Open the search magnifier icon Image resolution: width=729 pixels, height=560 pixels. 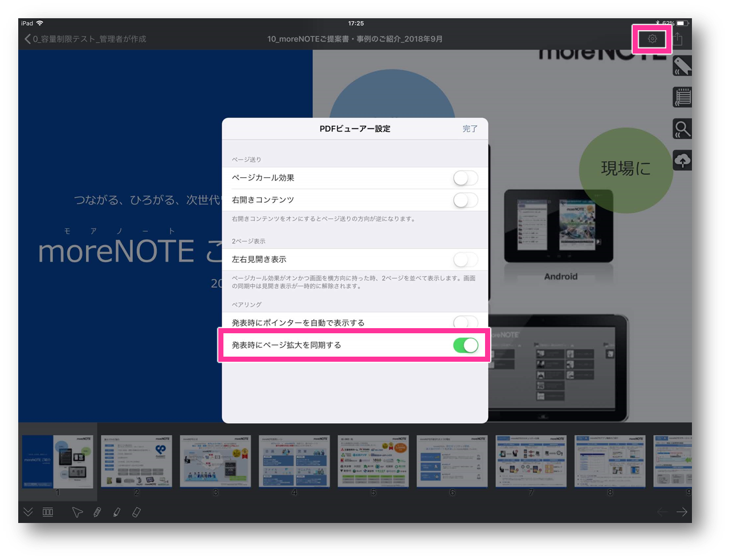pyautogui.click(x=682, y=129)
